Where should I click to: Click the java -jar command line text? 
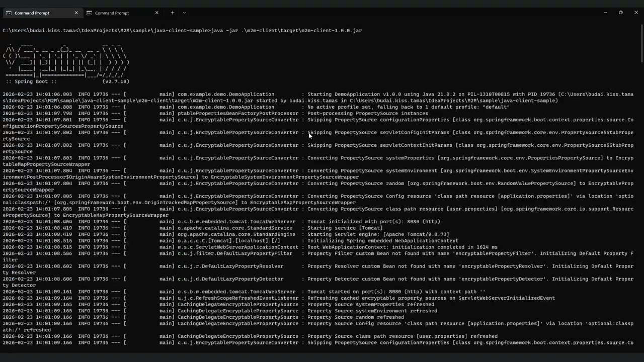pos(286,31)
